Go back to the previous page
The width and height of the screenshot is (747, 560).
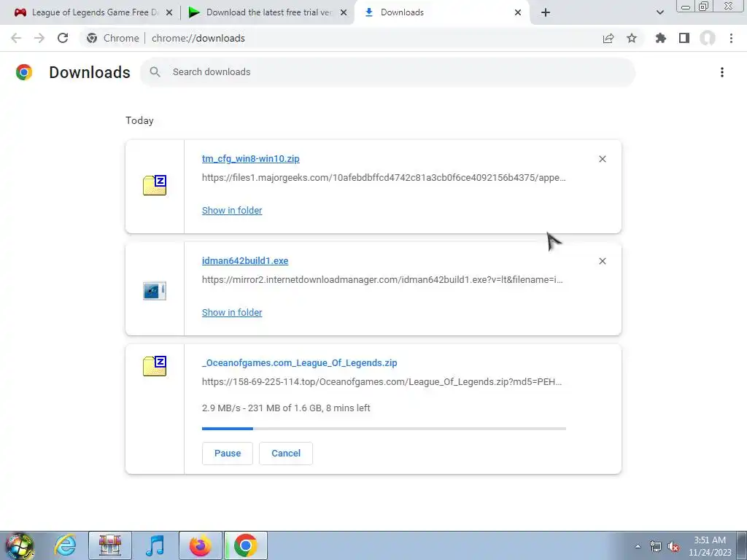16,38
